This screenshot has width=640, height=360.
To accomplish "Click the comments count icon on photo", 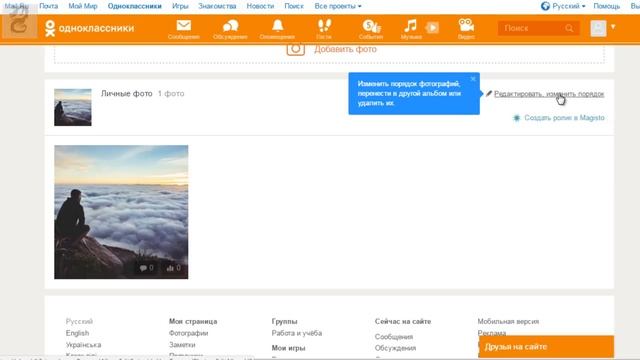I will [147, 268].
